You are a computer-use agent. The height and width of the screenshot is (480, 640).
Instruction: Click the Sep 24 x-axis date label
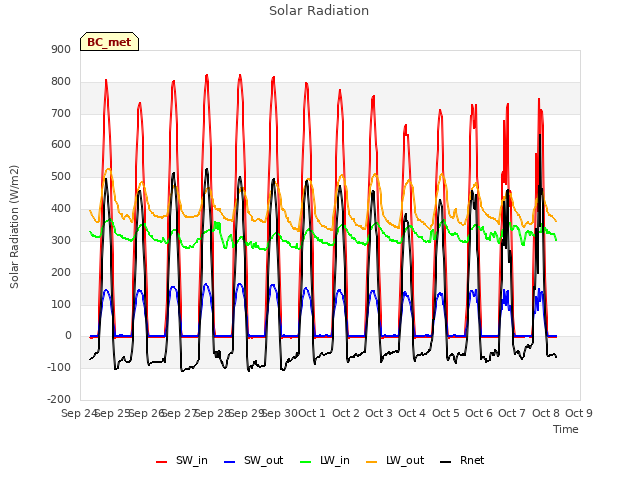[79, 413]
